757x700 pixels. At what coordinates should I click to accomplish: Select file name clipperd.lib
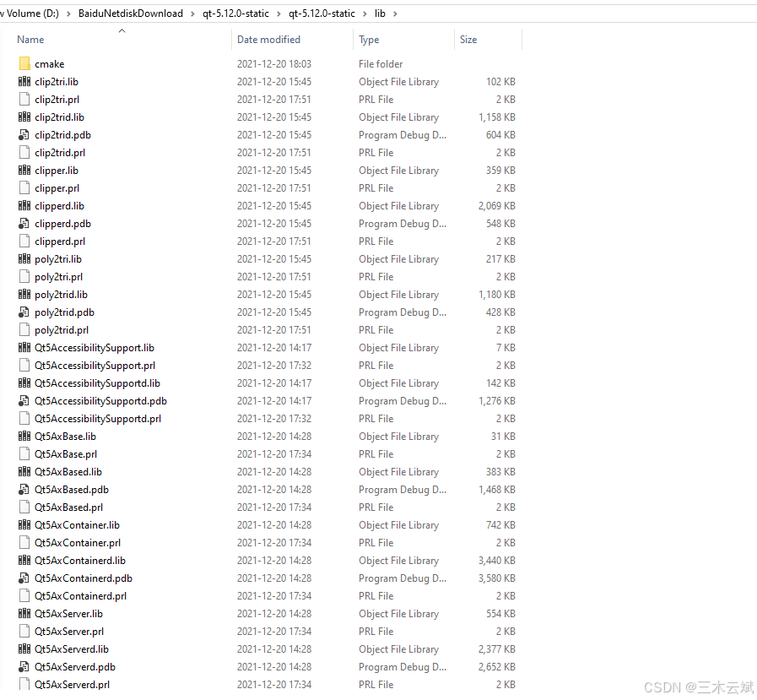(x=59, y=206)
